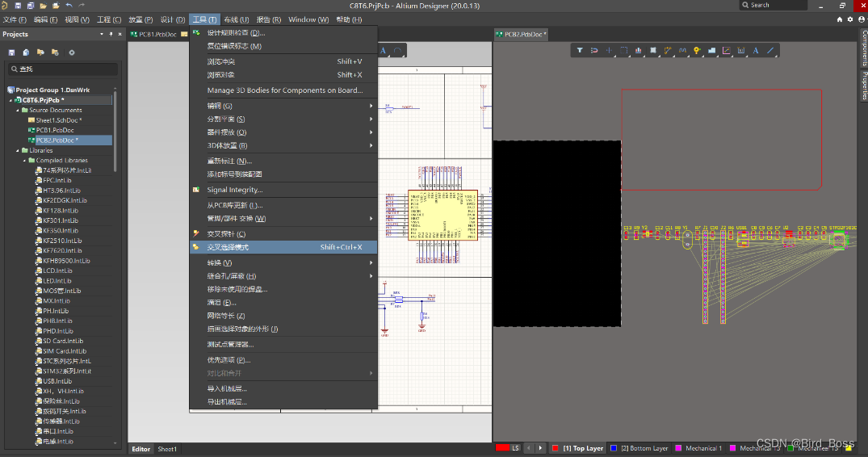Open the Projects panel dropdown arrow
The height and width of the screenshot is (457, 868).
point(101,34)
